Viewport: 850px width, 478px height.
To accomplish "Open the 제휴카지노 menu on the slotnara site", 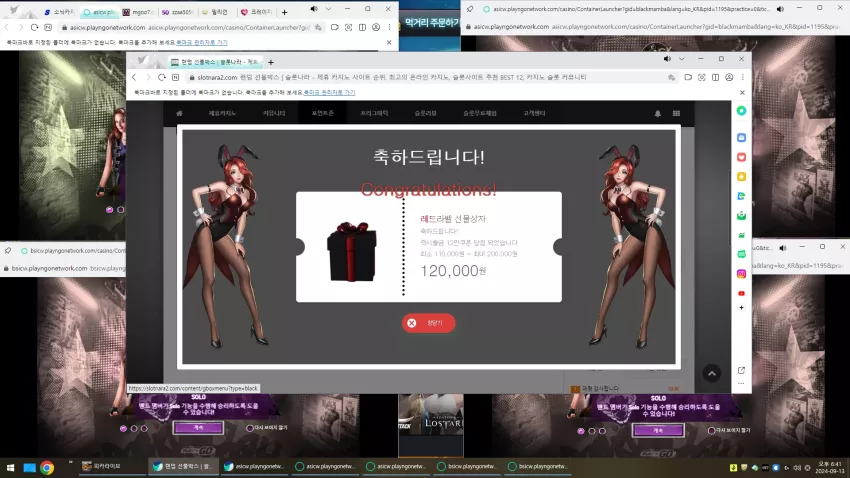I will (222, 113).
